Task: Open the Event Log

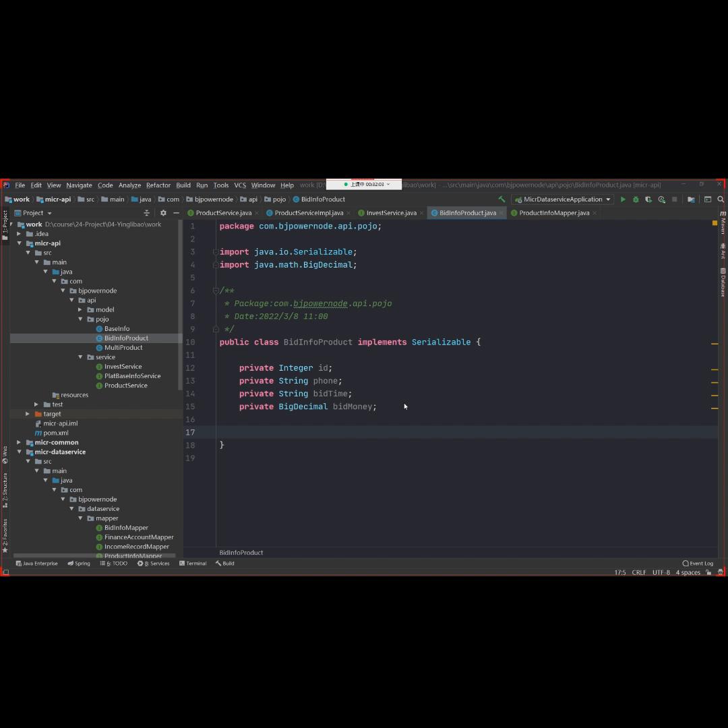Action: pos(698,564)
